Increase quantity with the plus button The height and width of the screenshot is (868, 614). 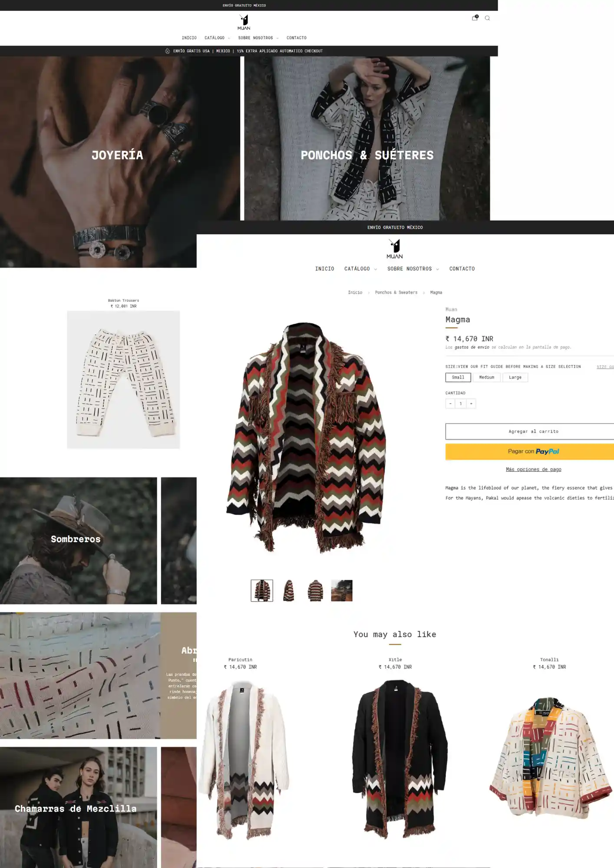471,404
